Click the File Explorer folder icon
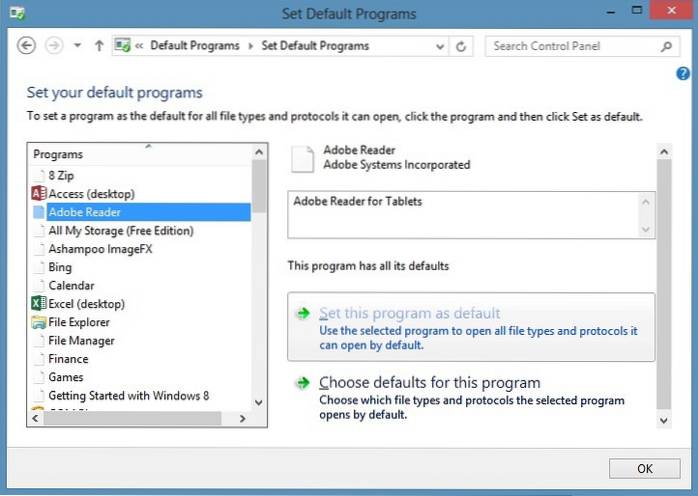The image size is (698, 496). click(x=39, y=322)
